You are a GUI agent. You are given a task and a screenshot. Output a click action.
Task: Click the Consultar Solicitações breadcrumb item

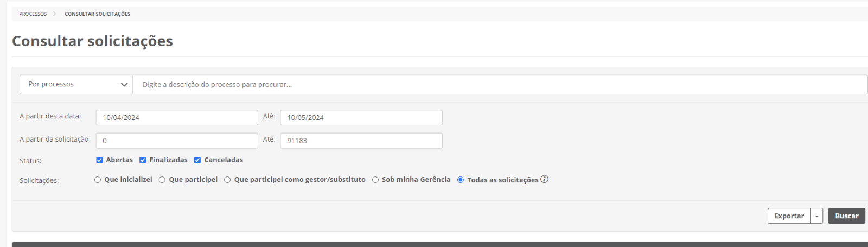tap(97, 14)
